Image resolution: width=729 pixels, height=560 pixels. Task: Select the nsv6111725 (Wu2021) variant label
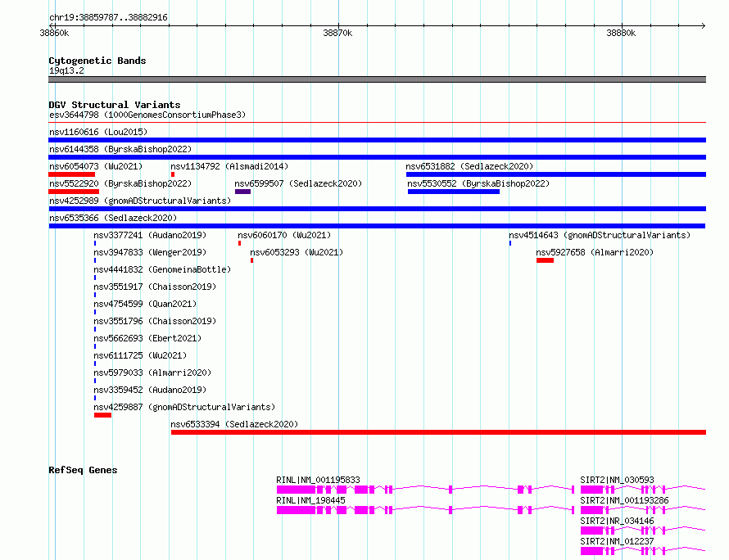(140, 355)
